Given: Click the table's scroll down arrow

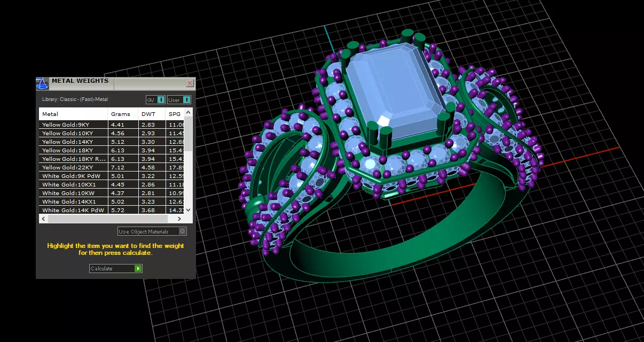Looking at the screenshot, I should (x=189, y=210).
